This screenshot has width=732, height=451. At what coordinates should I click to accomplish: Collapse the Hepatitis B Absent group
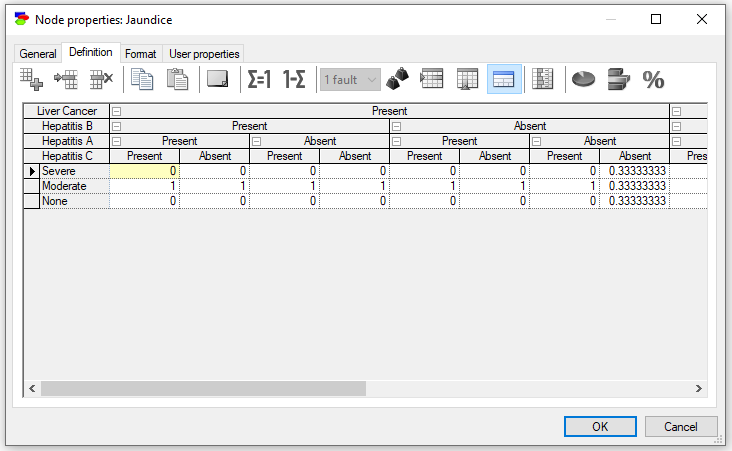[397, 126]
